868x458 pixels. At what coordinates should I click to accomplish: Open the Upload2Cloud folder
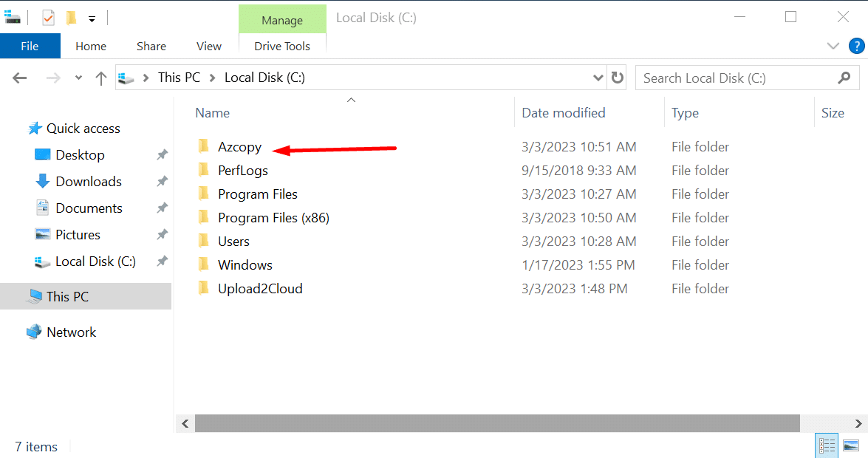tap(260, 288)
